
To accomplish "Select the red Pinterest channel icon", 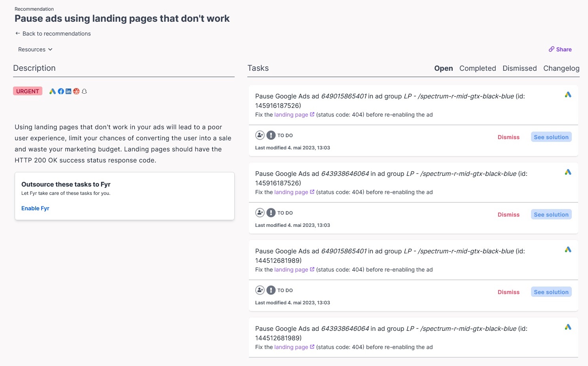I will [x=76, y=91].
